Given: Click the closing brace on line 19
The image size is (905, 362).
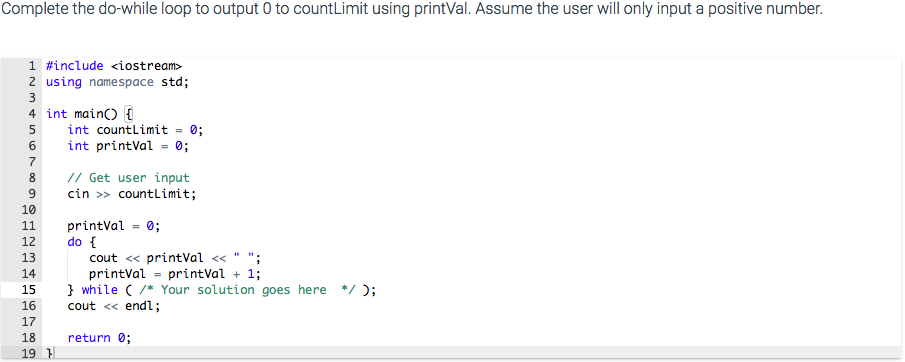Looking at the screenshot, I should (x=50, y=353).
